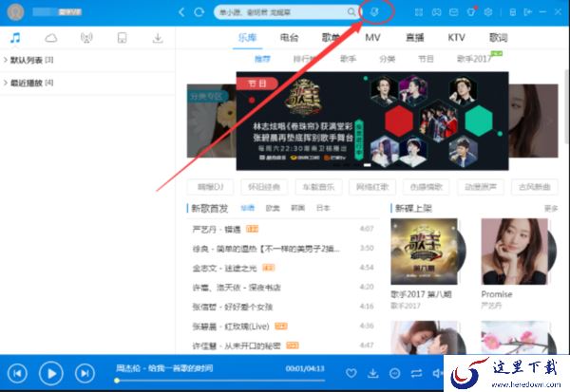Viewport: 570px width, 392px height.
Task: Click the 怀旧经典 tag button
Action: pos(264,187)
